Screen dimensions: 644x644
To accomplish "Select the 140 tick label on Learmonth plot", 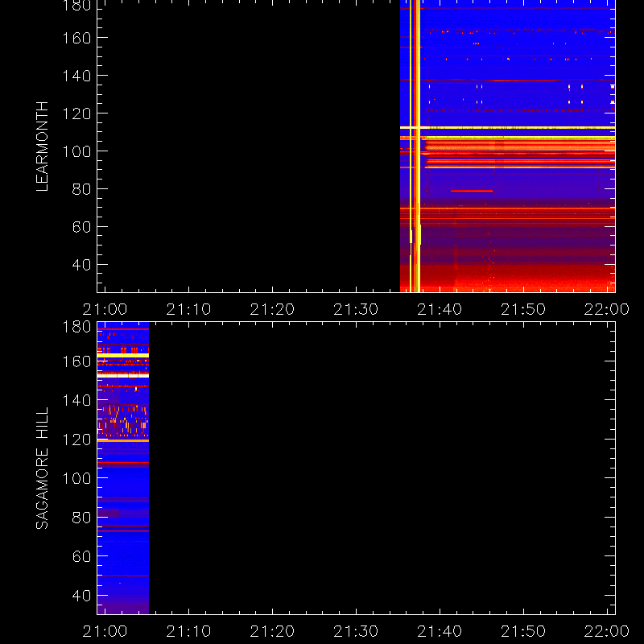I will point(76,76).
